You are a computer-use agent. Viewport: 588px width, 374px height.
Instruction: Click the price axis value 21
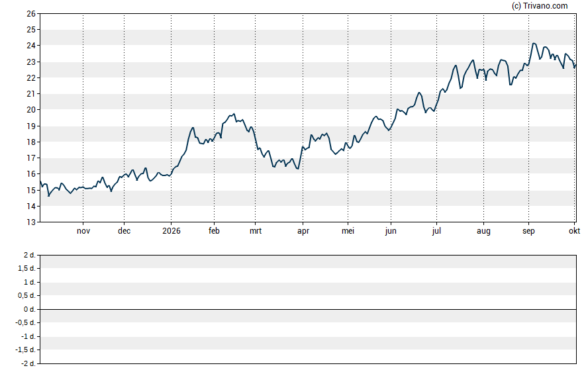point(31,94)
